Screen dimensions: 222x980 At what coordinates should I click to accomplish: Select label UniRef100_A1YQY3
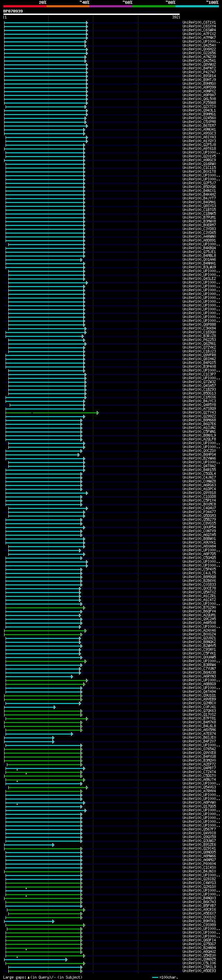click(x=199, y=141)
